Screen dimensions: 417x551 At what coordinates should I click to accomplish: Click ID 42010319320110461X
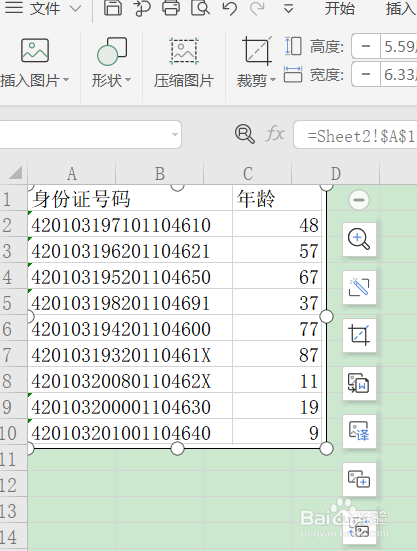pyautogui.click(x=121, y=355)
